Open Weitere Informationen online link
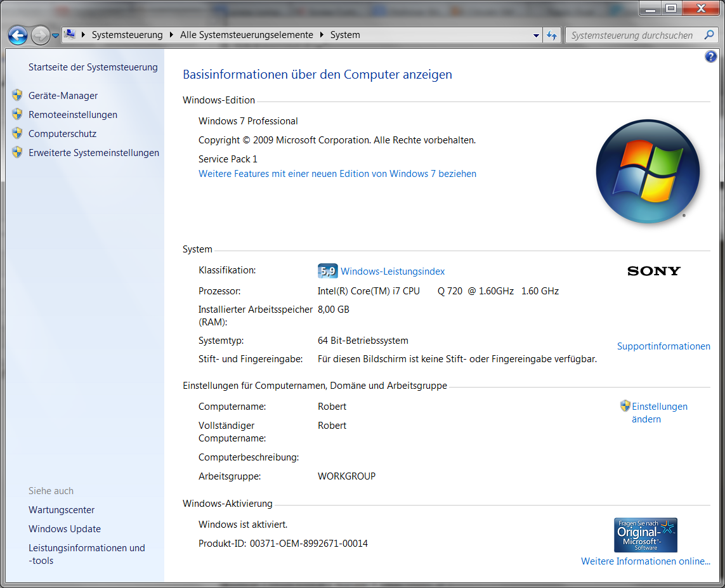This screenshot has height=588, width=725. [x=646, y=561]
